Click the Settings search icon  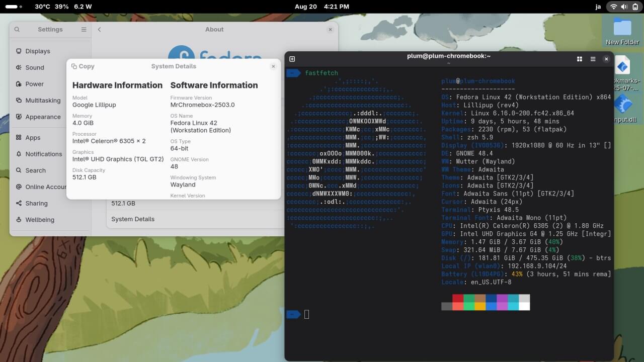[x=17, y=30]
